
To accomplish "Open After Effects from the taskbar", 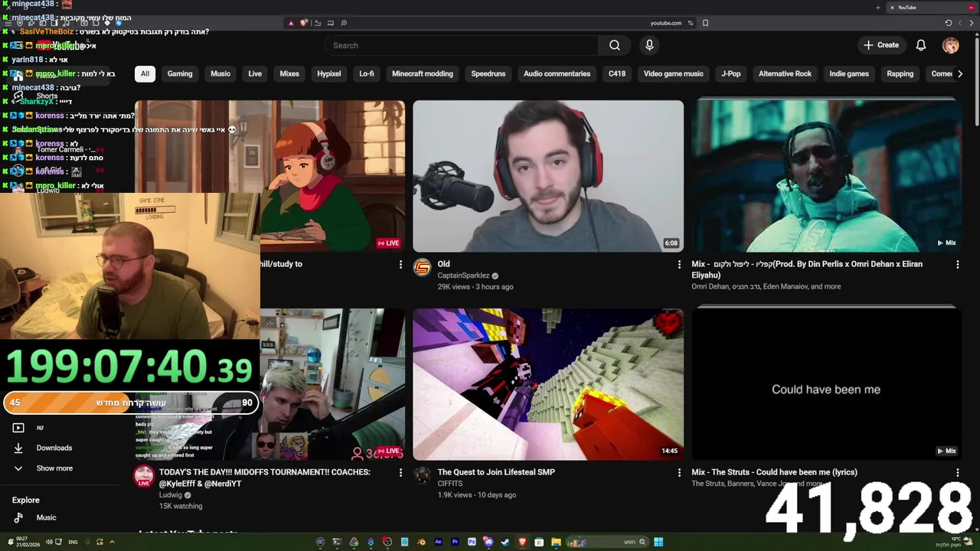I will (438, 542).
